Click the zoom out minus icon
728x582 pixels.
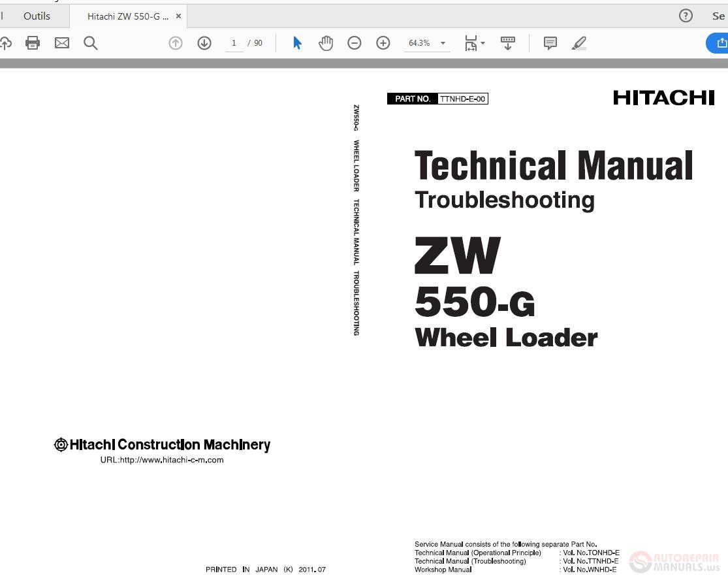click(355, 42)
